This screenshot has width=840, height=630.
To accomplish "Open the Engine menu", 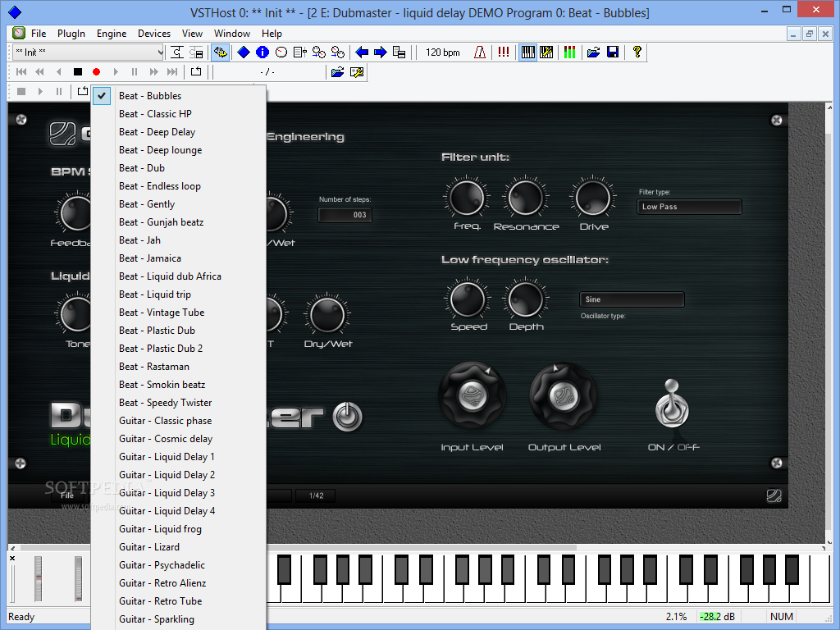I will (112, 33).
